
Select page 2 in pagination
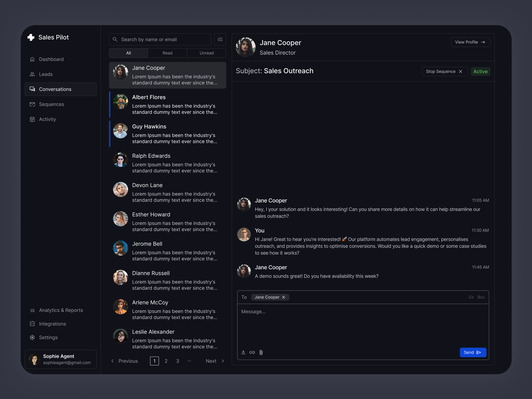pyautogui.click(x=166, y=361)
